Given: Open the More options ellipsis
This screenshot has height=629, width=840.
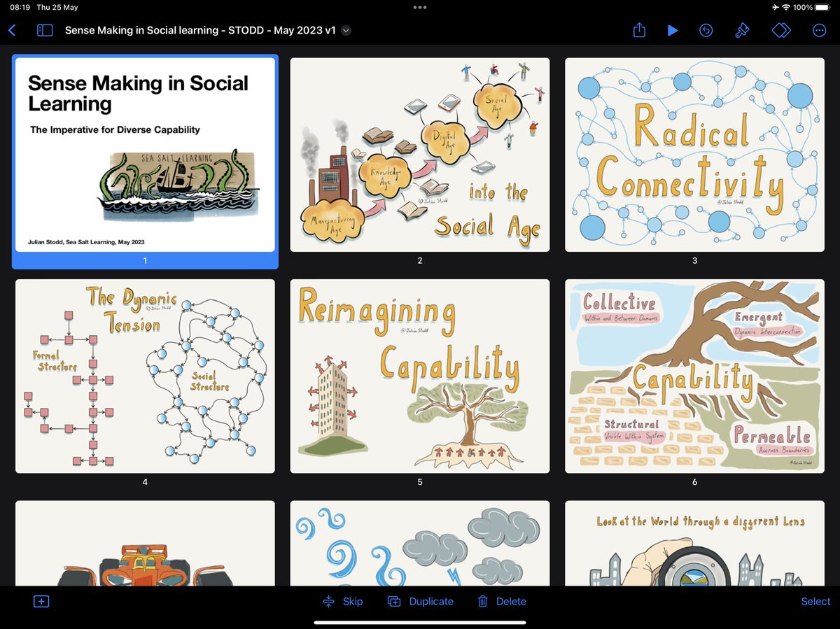Looking at the screenshot, I should click(x=820, y=30).
